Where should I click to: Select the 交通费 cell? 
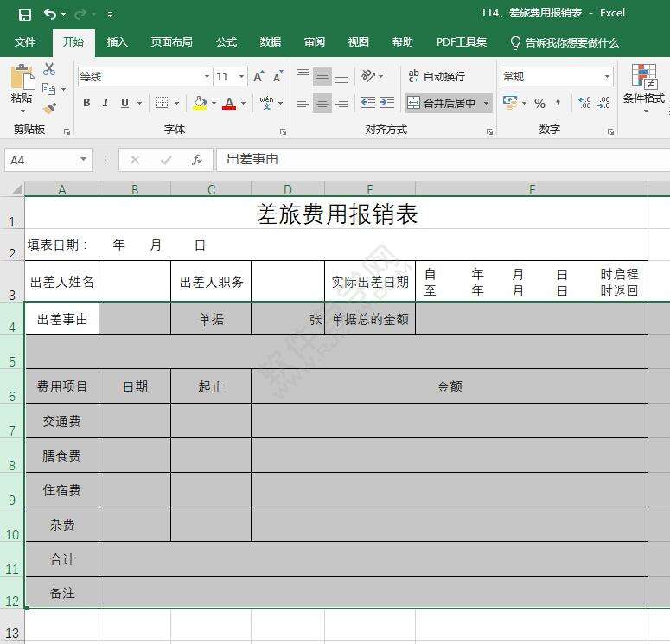[x=62, y=421]
